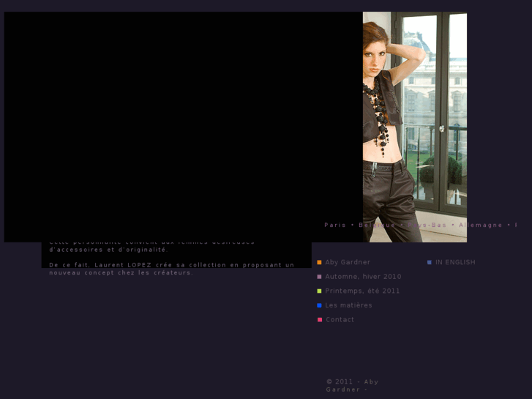Click the scrolling text 'Allemagne'

[x=481, y=225]
